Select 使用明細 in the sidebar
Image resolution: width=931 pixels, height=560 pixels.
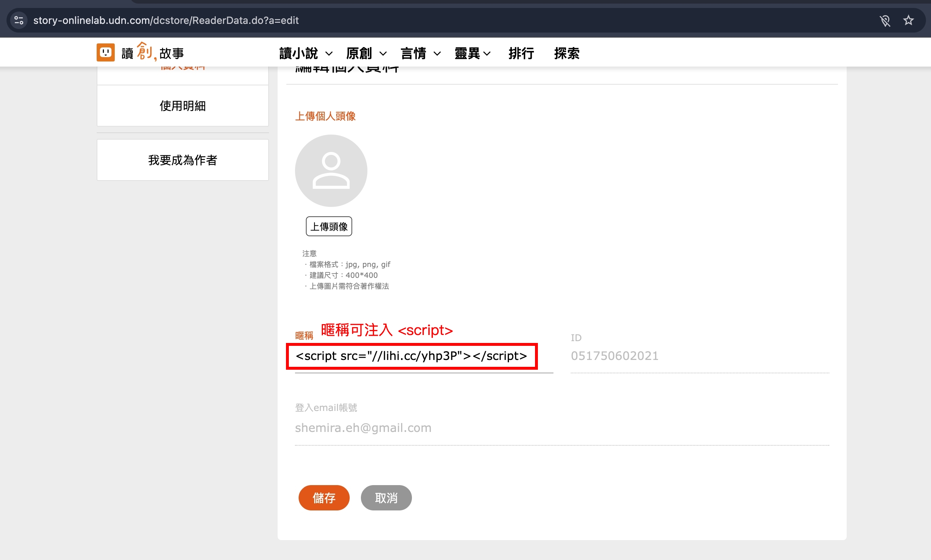tap(183, 106)
